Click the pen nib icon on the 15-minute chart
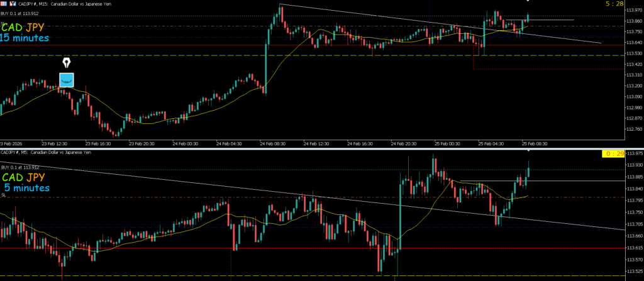 [x=67, y=63]
